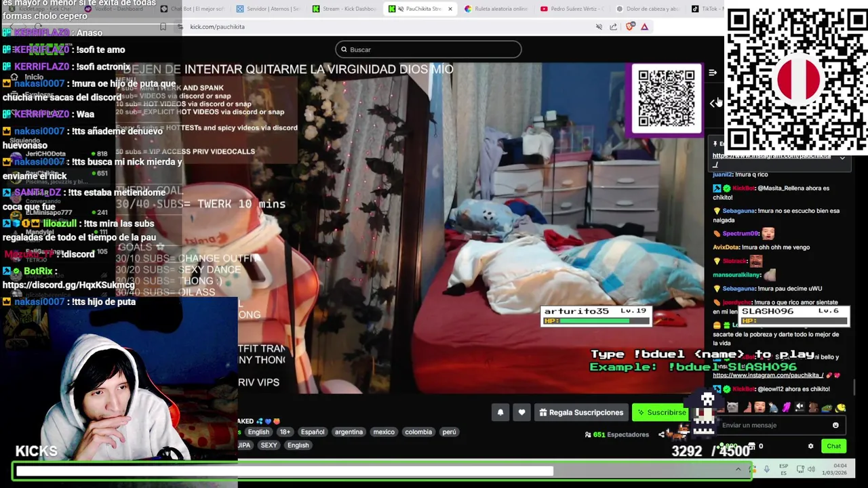Click the chat scrollbar at right edge
The height and width of the screenshot is (488, 868).
pyautogui.click(x=854, y=386)
